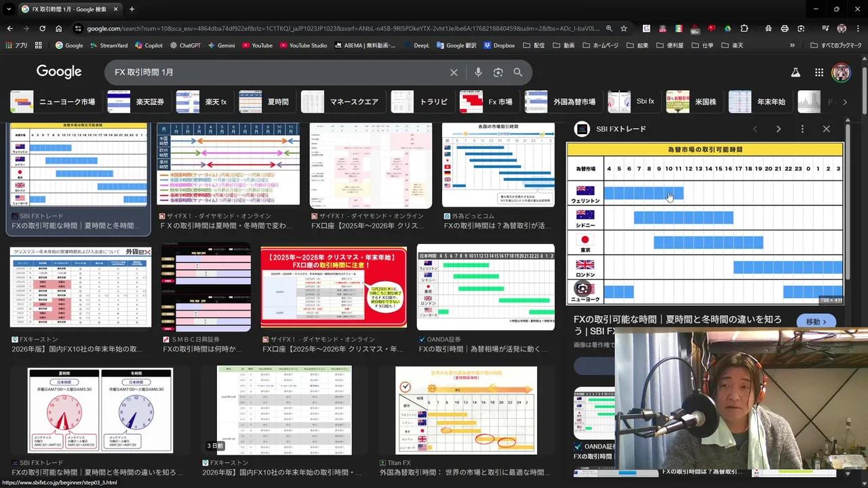Reload the current Google search page
Image resolution: width=868 pixels, height=488 pixels.
(42, 28)
